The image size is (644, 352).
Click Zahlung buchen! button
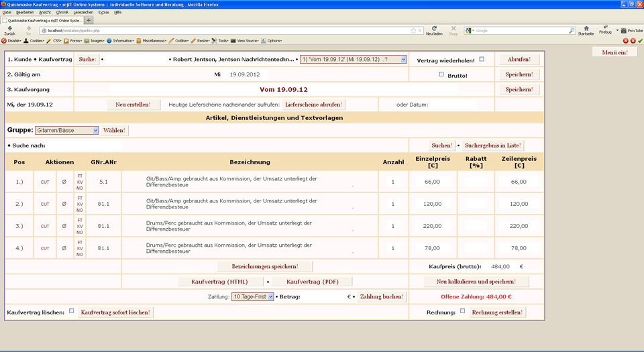(382, 296)
